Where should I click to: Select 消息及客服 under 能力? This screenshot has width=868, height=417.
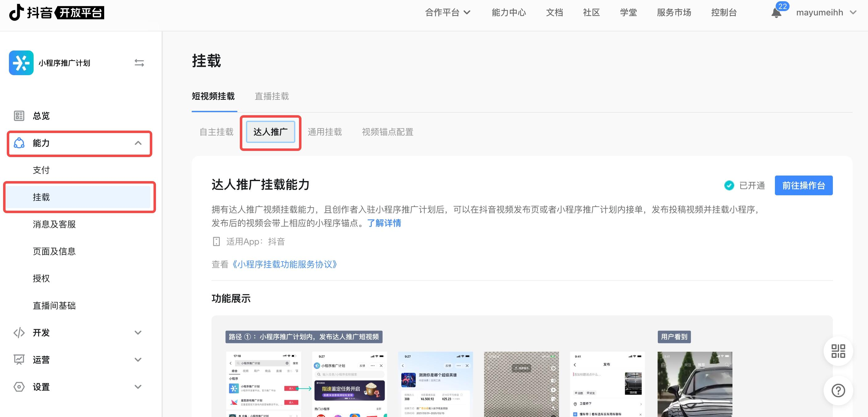click(x=54, y=224)
